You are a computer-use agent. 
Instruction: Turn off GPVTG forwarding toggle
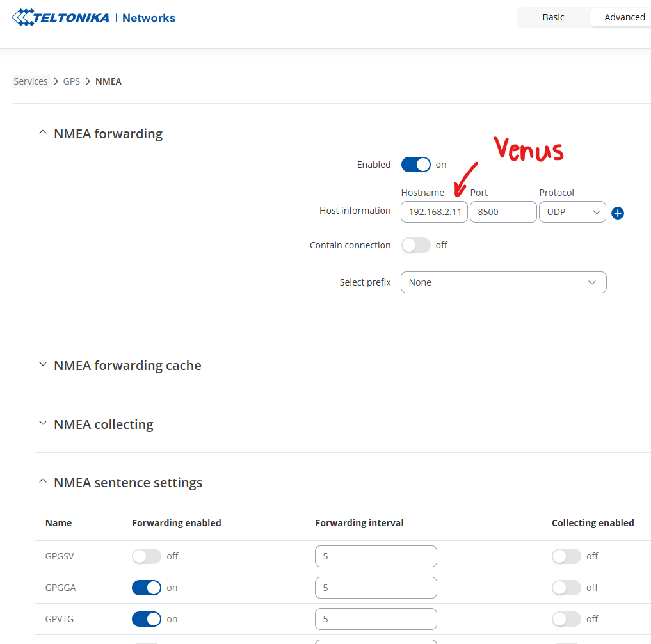[x=147, y=619]
